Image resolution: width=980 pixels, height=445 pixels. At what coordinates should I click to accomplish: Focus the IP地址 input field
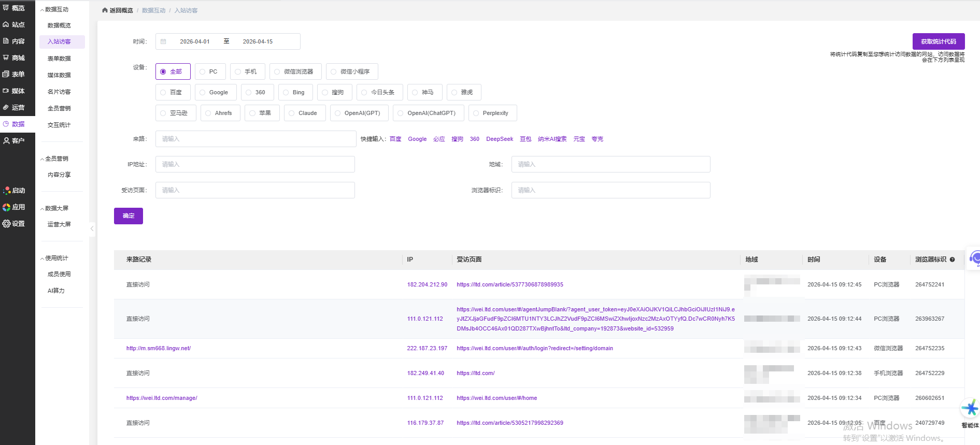pos(255,164)
